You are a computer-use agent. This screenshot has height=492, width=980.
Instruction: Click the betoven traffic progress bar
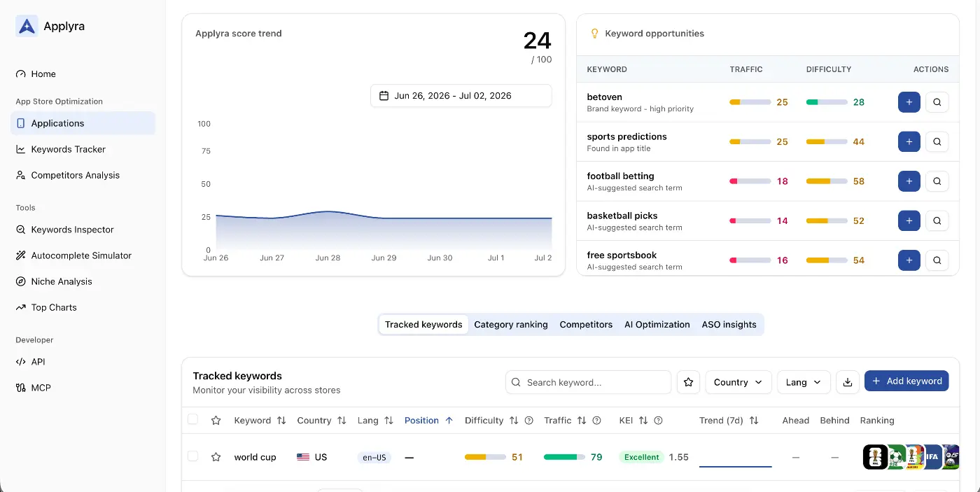(750, 102)
